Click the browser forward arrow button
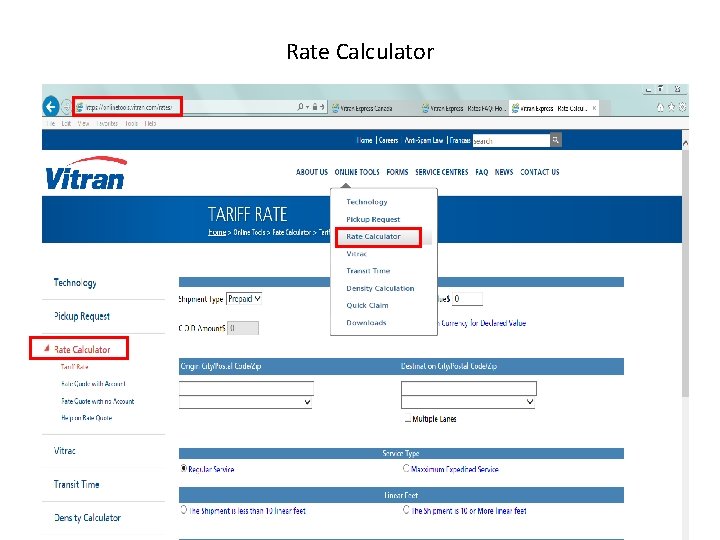 click(66, 107)
